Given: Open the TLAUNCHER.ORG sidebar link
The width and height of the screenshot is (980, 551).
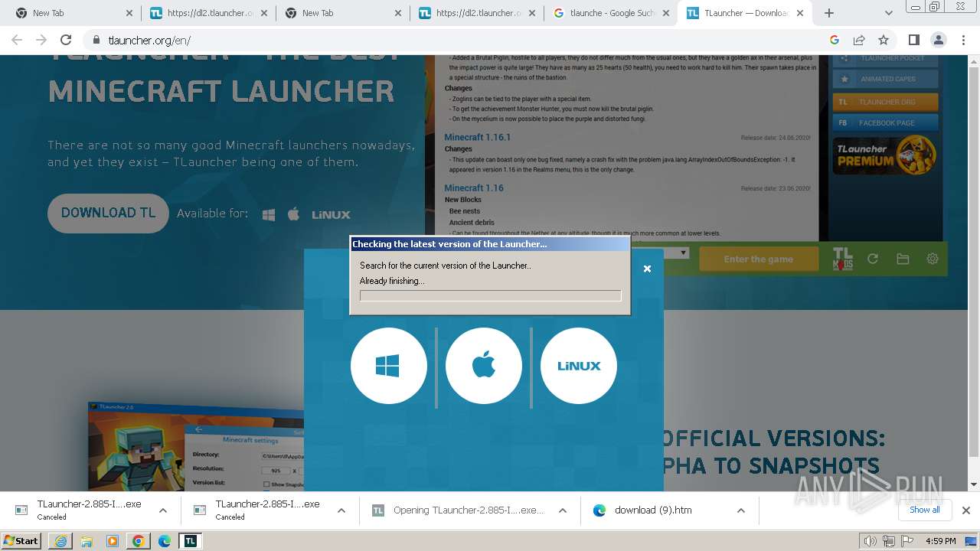Looking at the screenshot, I should [885, 102].
